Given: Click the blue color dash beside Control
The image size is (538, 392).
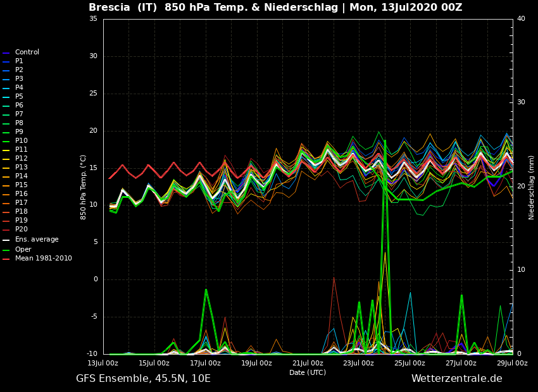Looking at the screenshot, I should 6,54.
